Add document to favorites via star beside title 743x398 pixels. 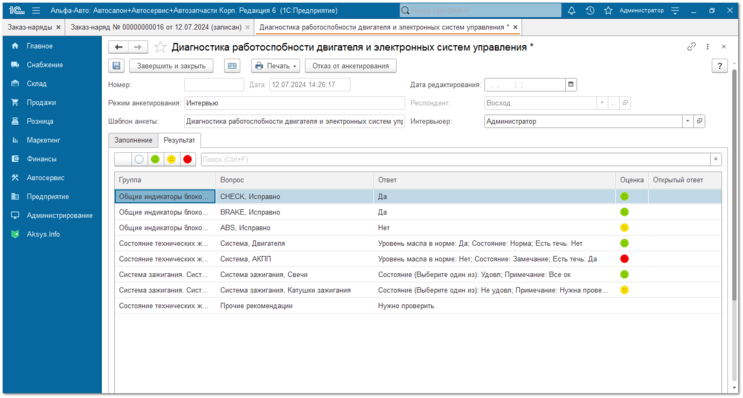160,47
